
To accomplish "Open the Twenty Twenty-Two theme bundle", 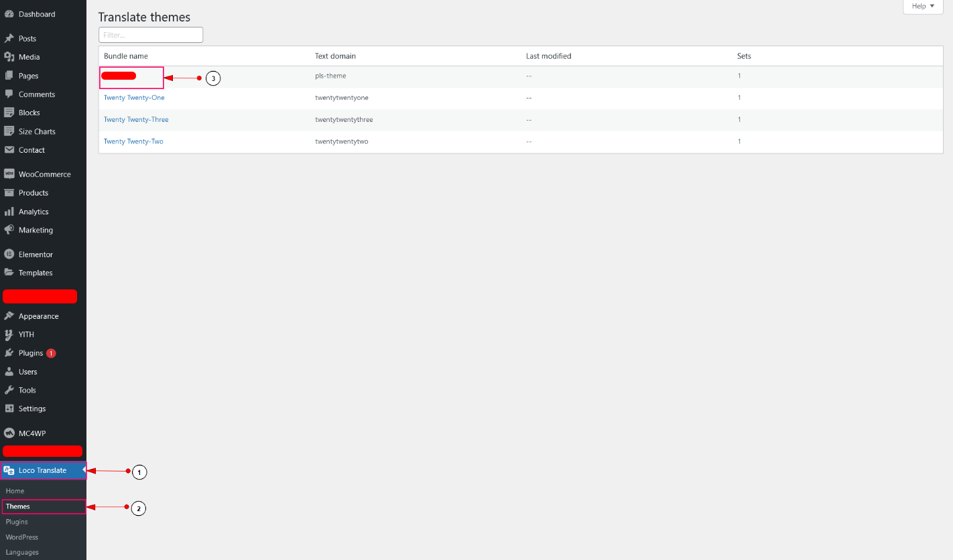I will (133, 141).
